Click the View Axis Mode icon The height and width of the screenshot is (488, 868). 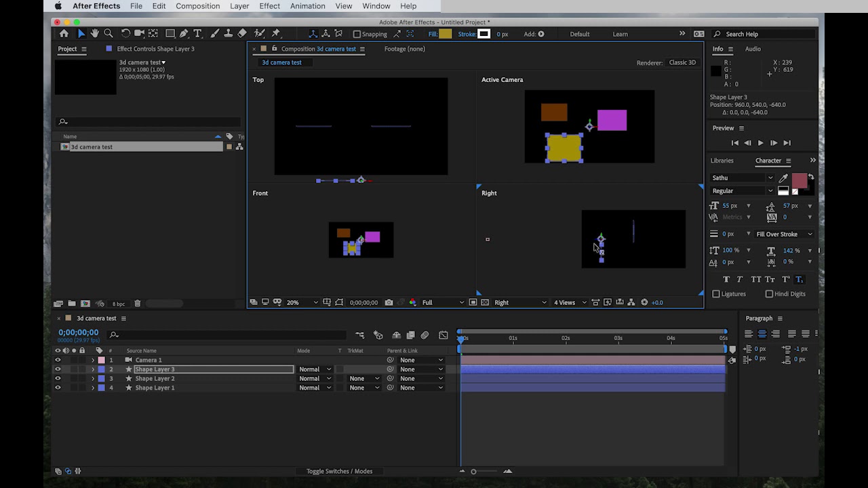[x=338, y=34]
